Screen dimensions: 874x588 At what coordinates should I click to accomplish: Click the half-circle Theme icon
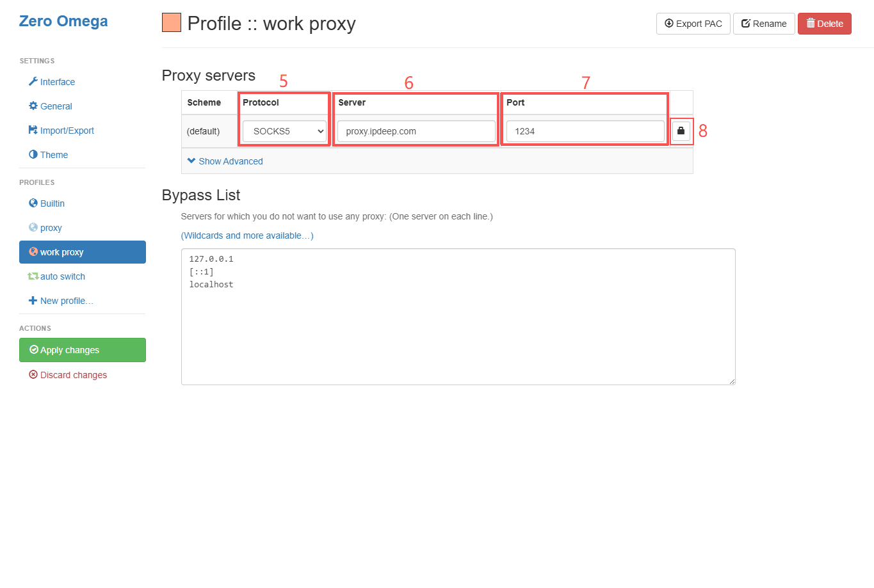pyautogui.click(x=33, y=154)
